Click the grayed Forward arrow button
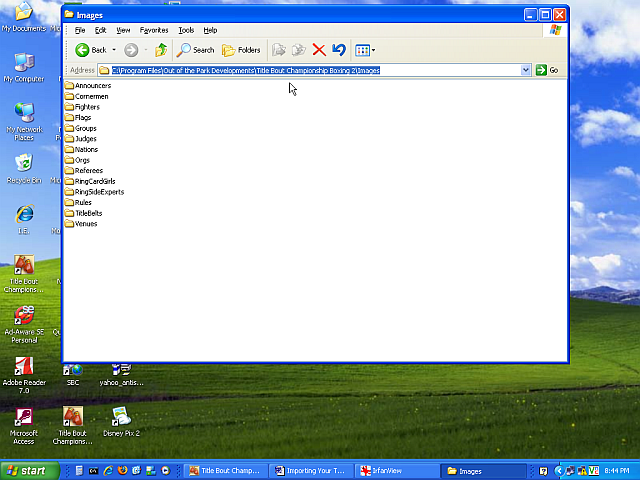The image size is (640, 480). [131, 50]
